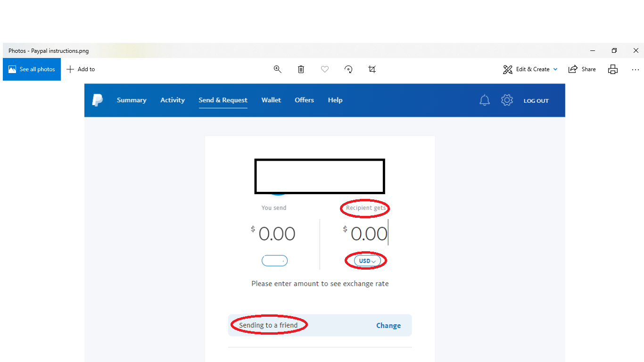Click the Recipient gets amount field
Viewport: 644px width, 362px height.
click(x=365, y=234)
